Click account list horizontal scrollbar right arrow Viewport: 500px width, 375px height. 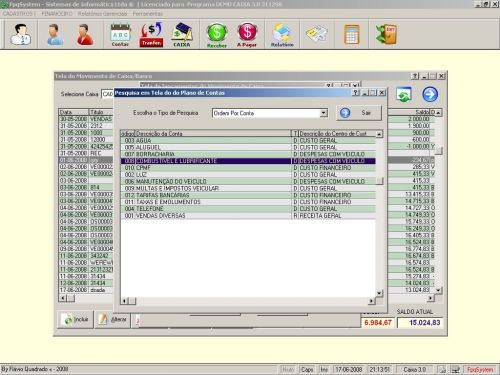coord(371,301)
